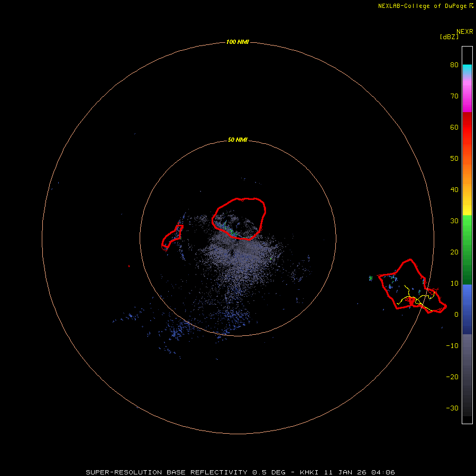This screenshot has width=476, height=476.
Task: Click the Super-Resolution Base Reflectivity caption
Action: tap(240, 472)
